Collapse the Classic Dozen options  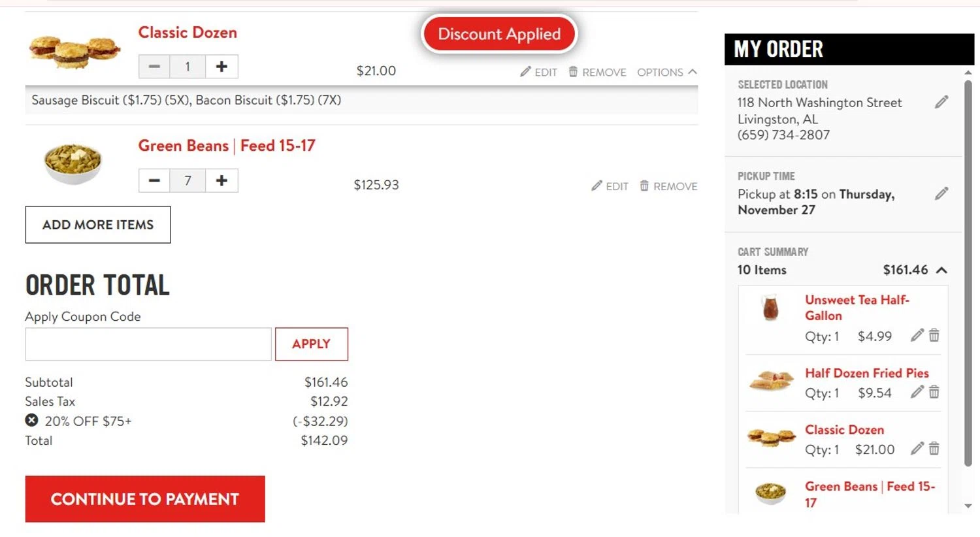pos(666,72)
